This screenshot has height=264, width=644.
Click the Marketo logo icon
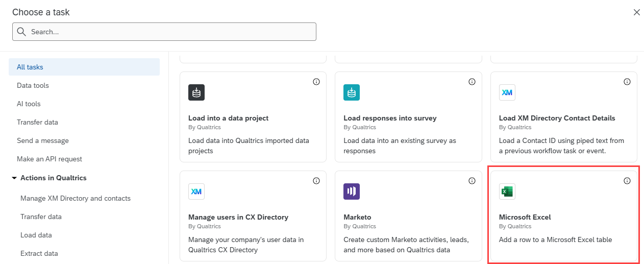pyautogui.click(x=352, y=191)
